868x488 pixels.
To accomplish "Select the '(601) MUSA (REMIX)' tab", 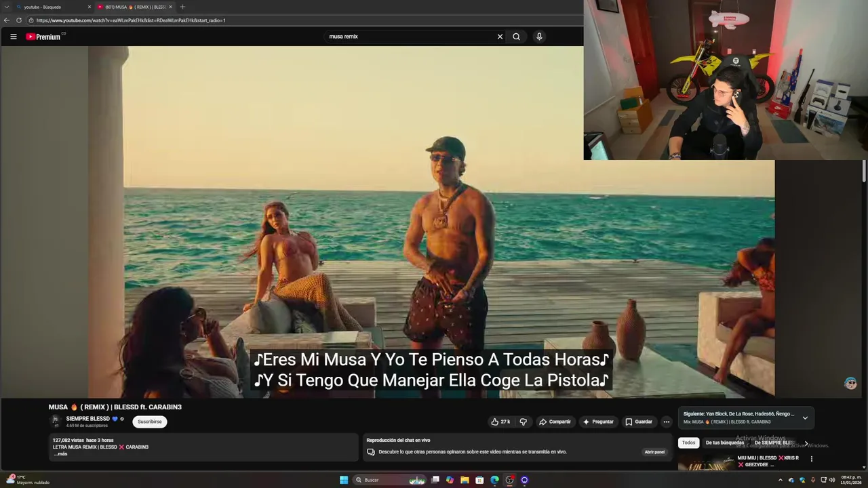I will [134, 7].
